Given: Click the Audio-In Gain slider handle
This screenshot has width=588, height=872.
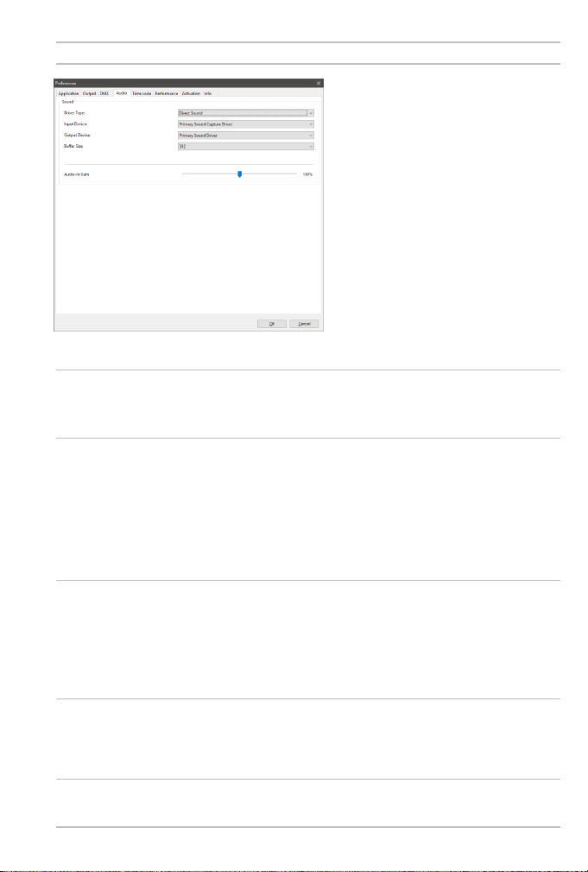Looking at the screenshot, I should click(x=240, y=174).
